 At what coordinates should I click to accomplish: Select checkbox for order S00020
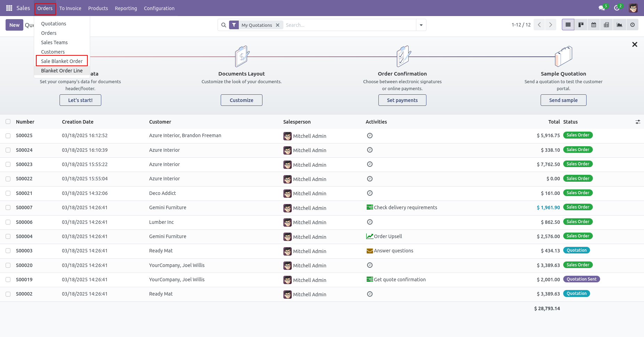coord(8,265)
